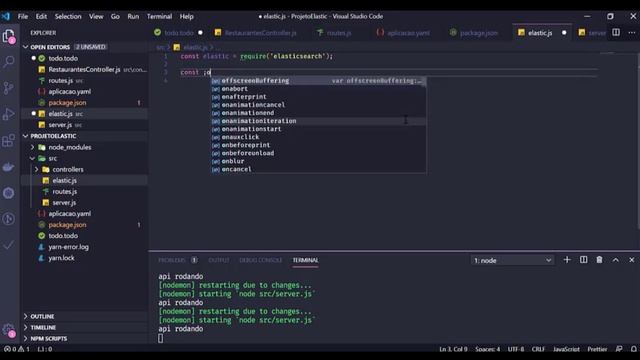Open the Docker view in activity bar
This screenshot has height=360, width=640.
9,167
